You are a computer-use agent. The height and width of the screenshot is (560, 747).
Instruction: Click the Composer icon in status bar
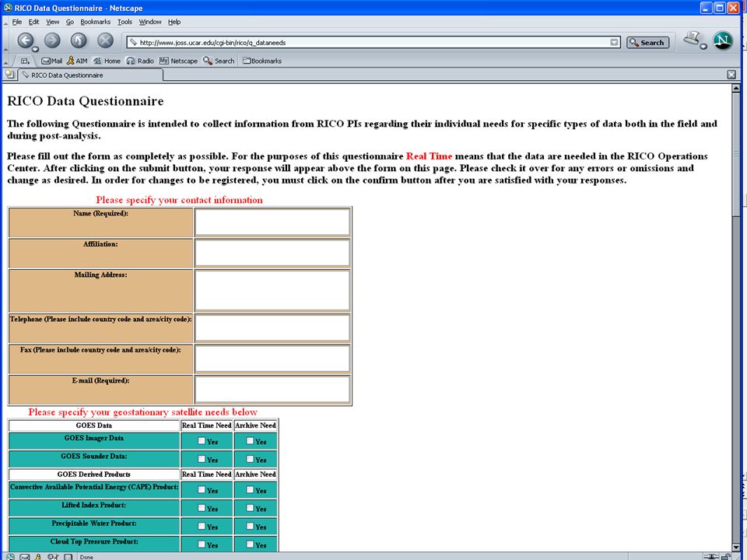52,556
